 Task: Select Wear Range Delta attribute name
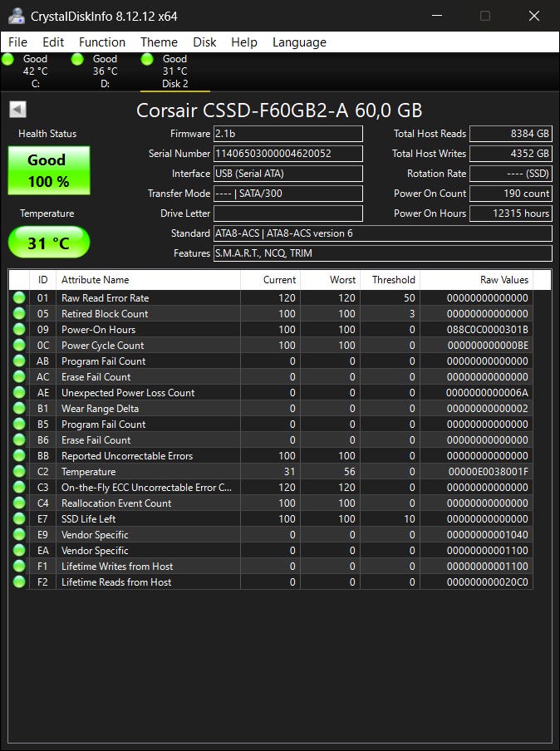pyautogui.click(x=101, y=409)
